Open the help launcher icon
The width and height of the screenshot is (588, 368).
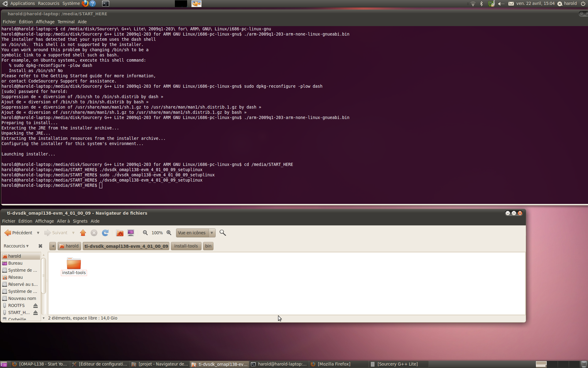pyautogui.click(x=92, y=3)
